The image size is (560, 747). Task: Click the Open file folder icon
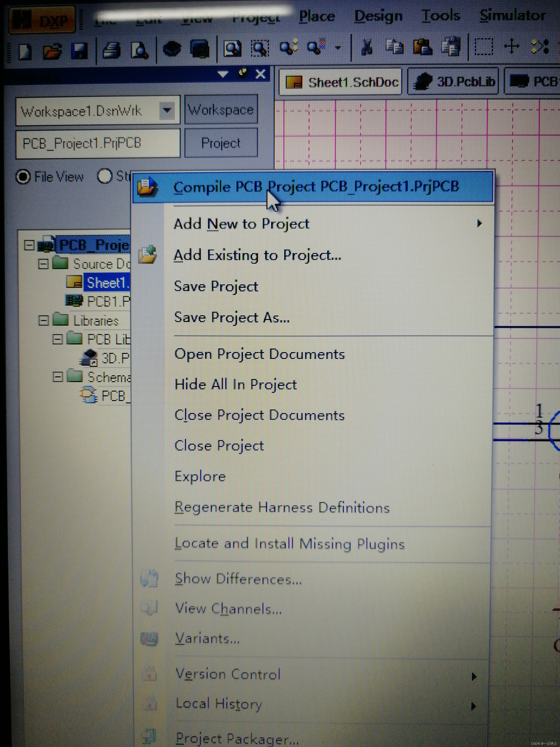click(x=52, y=51)
